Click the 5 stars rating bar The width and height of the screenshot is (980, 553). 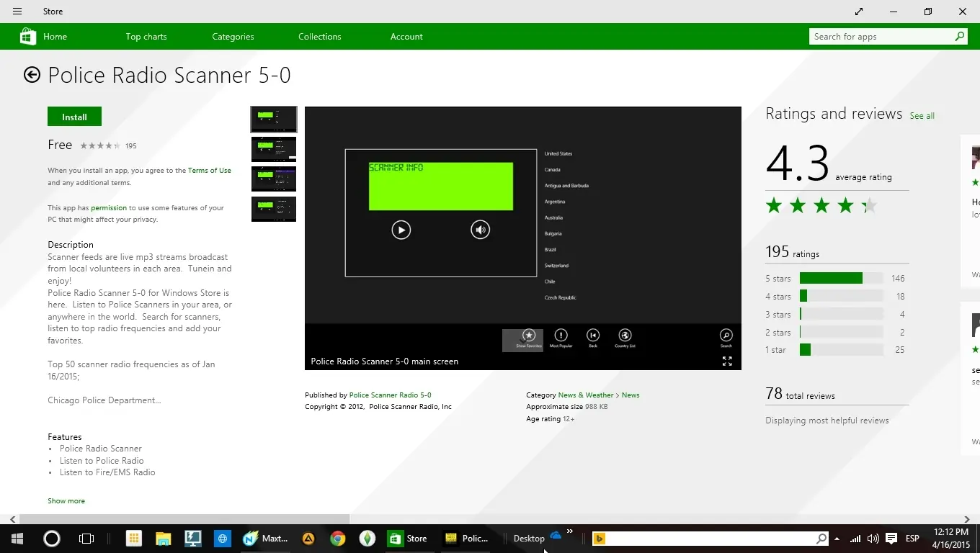click(x=842, y=279)
